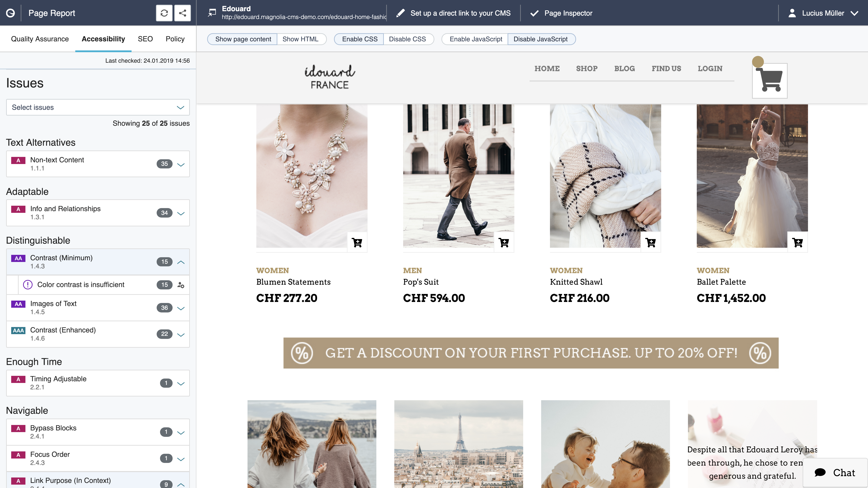Screen dimensions: 868x488
Task: Expand the Images of Text 1.4.5 section
Action: click(181, 308)
